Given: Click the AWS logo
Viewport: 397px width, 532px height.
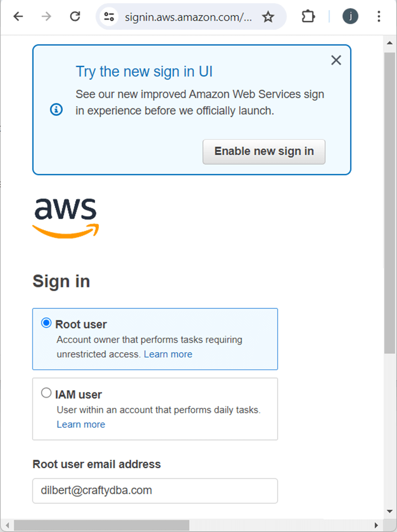Looking at the screenshot, I should coord(65,215).
